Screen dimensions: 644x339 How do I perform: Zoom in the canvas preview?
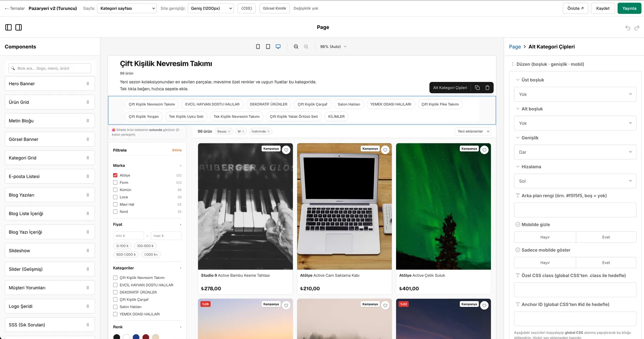[306, 47]
